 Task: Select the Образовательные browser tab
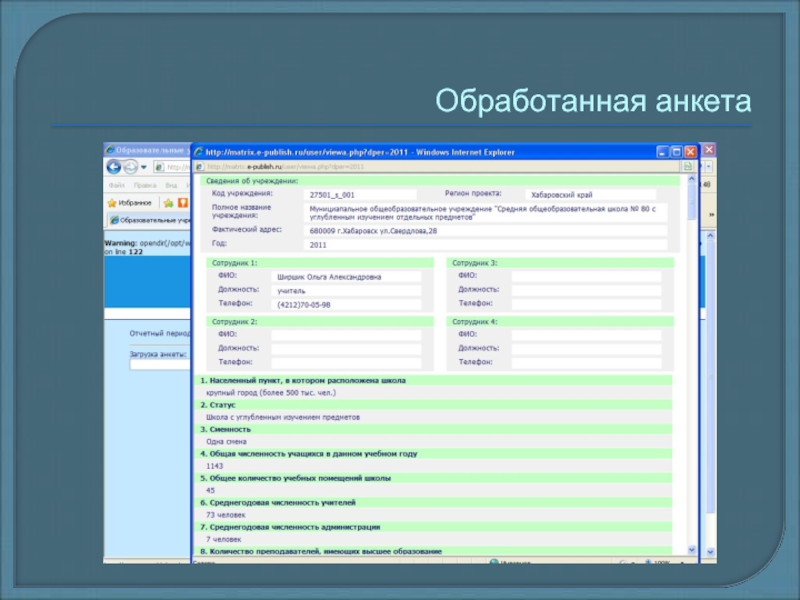click(150, 219)
